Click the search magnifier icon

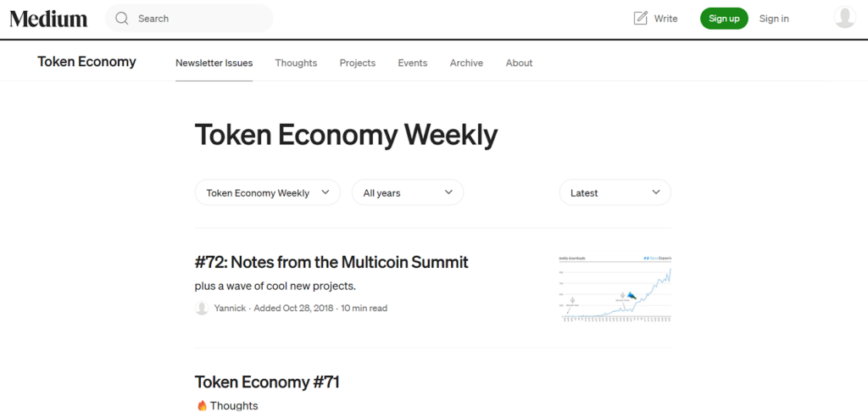pyautogui.click(x=122, y=19)
